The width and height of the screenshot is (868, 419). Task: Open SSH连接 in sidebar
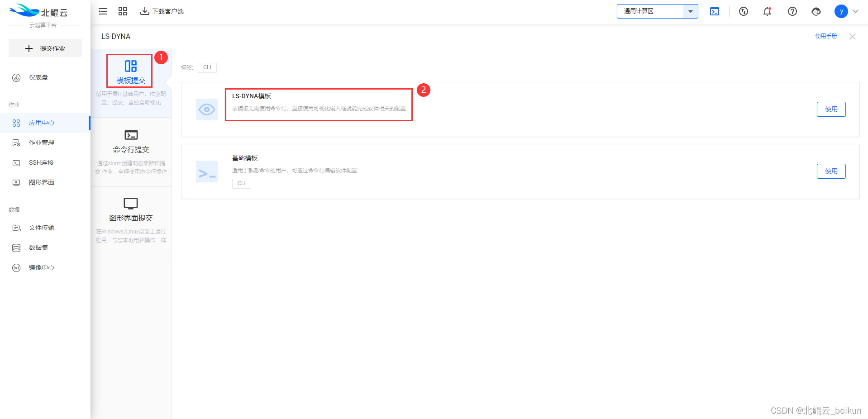(45, 162)
